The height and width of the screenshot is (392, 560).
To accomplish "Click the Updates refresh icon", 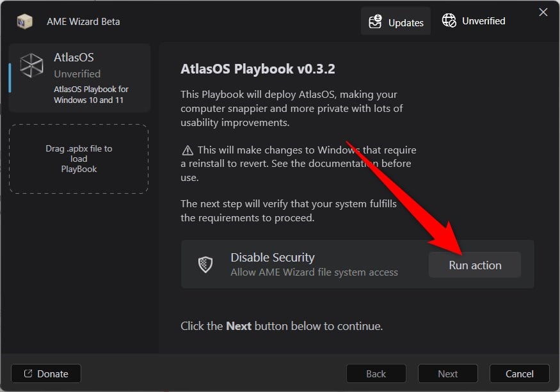I will point(377,20).
